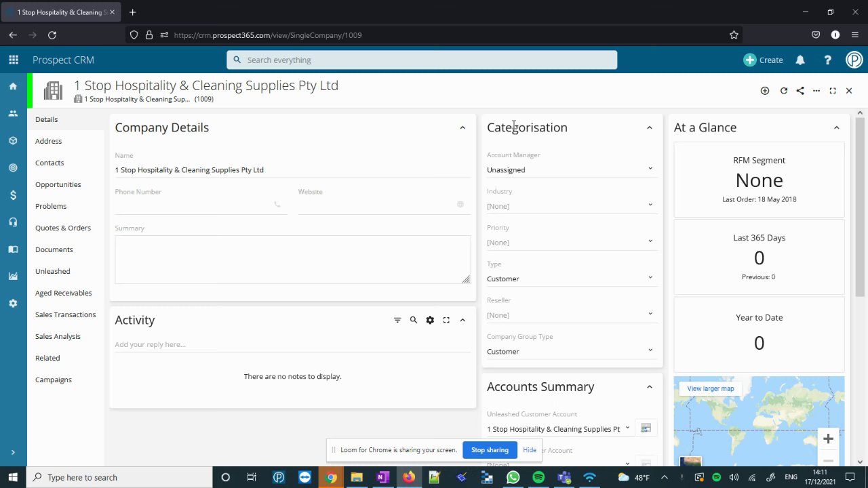The image size is (868, 488).
Task: Collapse the Accounts Summary panel
Action: pos(650,387)
